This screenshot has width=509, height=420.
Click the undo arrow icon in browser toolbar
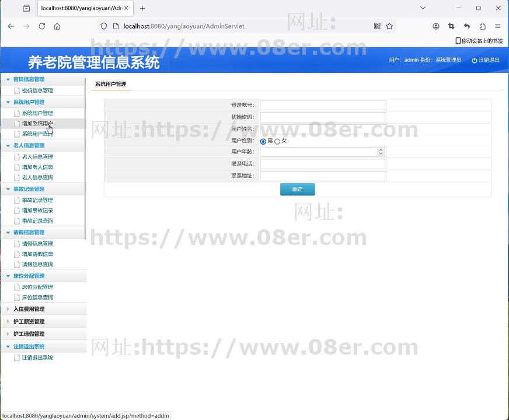click(x=467, y=26)
